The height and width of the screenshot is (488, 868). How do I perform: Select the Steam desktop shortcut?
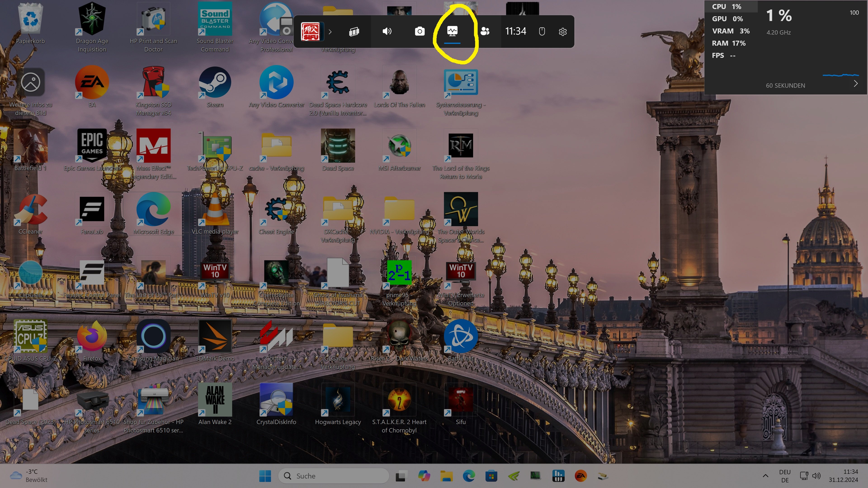coord(215,87)
